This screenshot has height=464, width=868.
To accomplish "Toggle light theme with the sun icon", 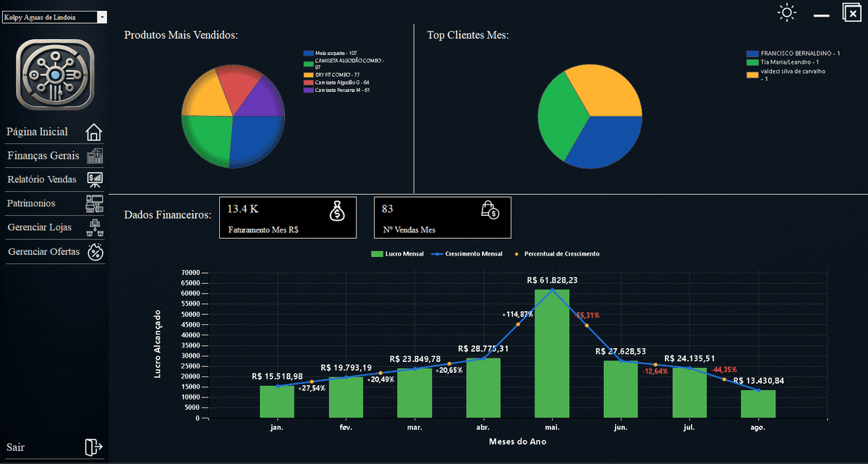I will click(786, 13).
